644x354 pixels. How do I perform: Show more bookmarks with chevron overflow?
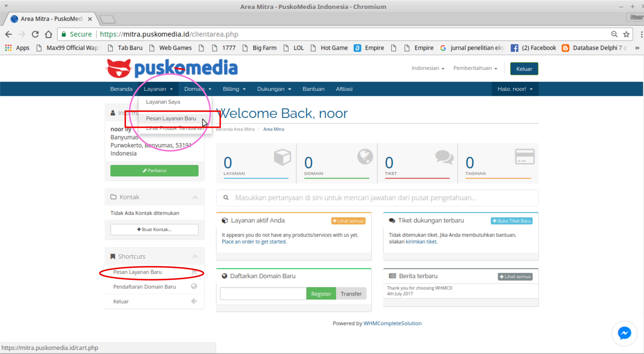point(637,48)
